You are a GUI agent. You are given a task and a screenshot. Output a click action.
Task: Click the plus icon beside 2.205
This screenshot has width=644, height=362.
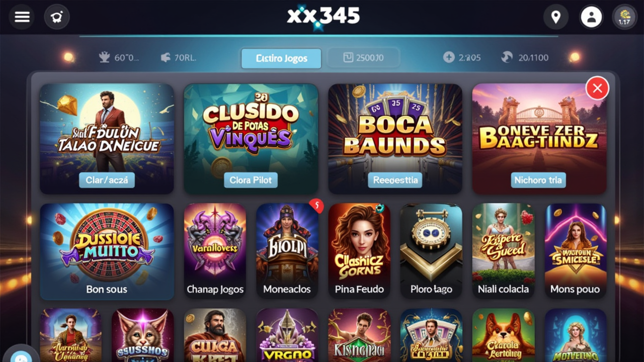[x=449, y=57]
